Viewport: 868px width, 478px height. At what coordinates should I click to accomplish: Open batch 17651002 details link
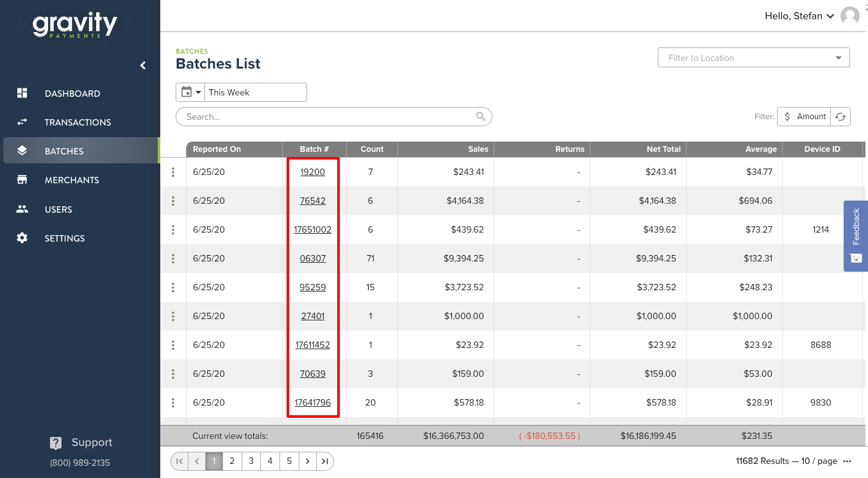click(x=313, y=229)
